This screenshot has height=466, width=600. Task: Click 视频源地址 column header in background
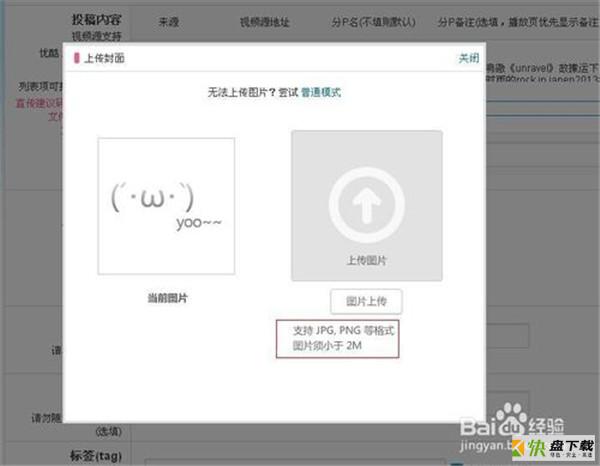point(264,22)
